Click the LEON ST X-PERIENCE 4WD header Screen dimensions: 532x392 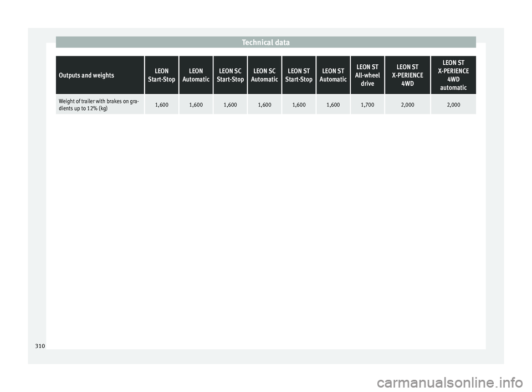tap(407, 75)
